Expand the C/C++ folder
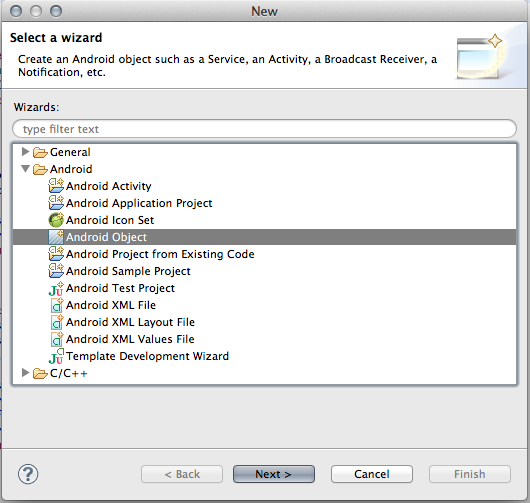The image size is (530, 503). [25, 373]
